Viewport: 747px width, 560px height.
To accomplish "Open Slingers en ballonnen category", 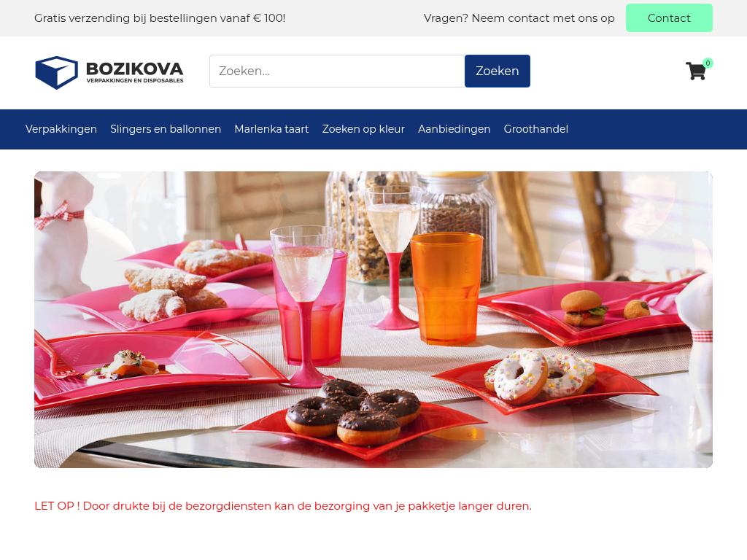I will click(x=166, y=129).
